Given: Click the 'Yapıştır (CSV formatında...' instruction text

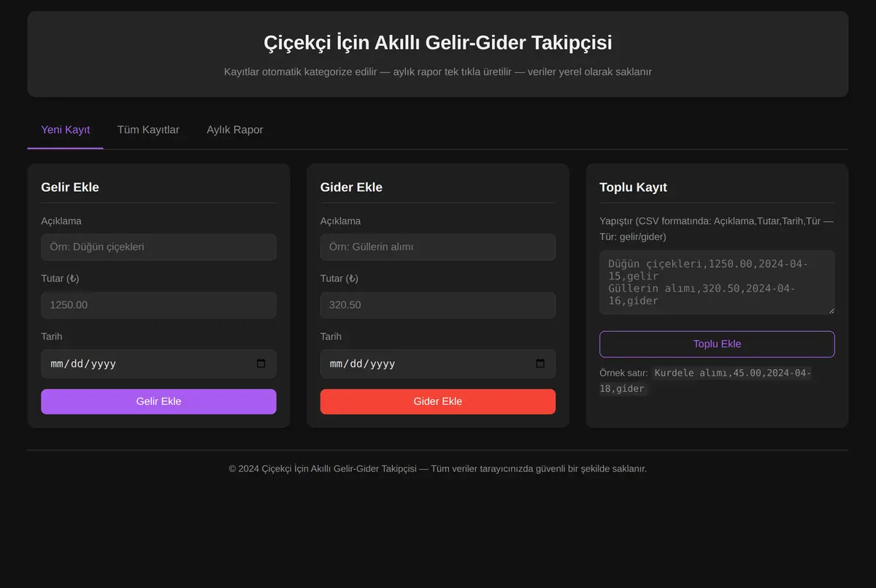Looking at the screenshot, I should [716, 229].
